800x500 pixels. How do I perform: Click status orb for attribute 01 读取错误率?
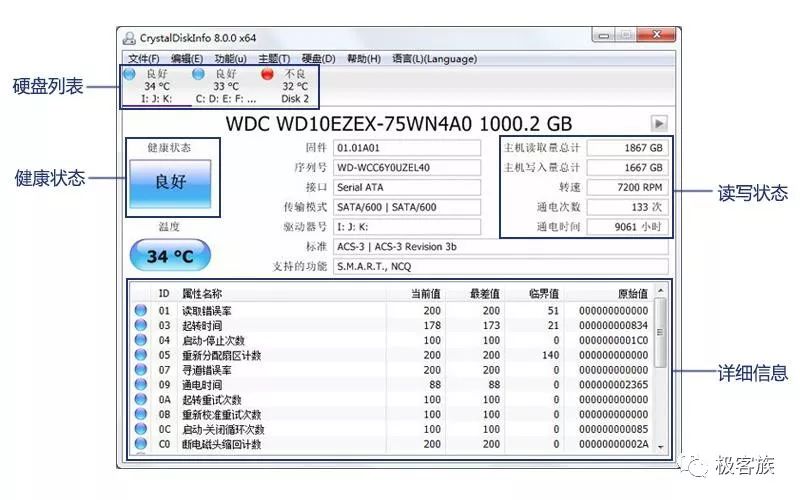(x=140, y=310)
